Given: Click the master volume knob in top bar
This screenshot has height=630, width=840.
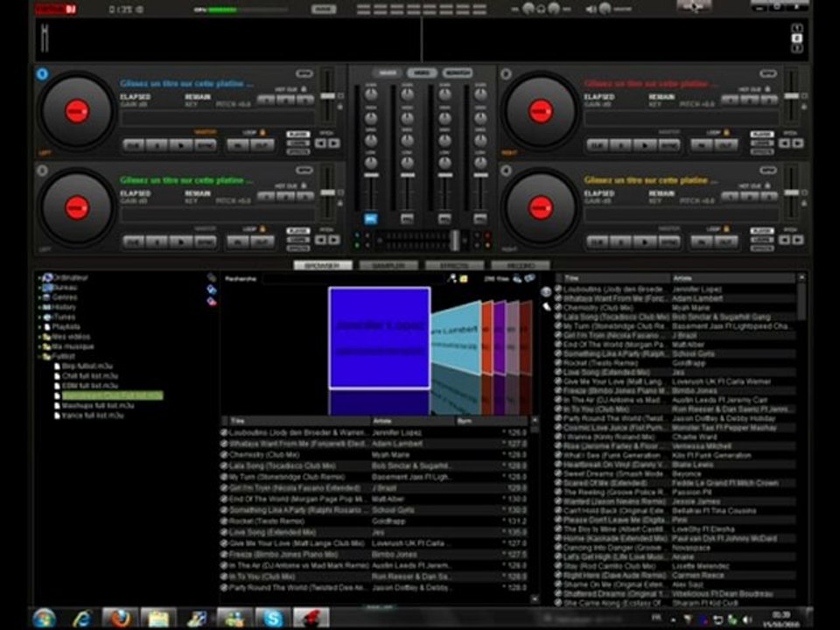Looking at the screenshot, I should [605, 9].
